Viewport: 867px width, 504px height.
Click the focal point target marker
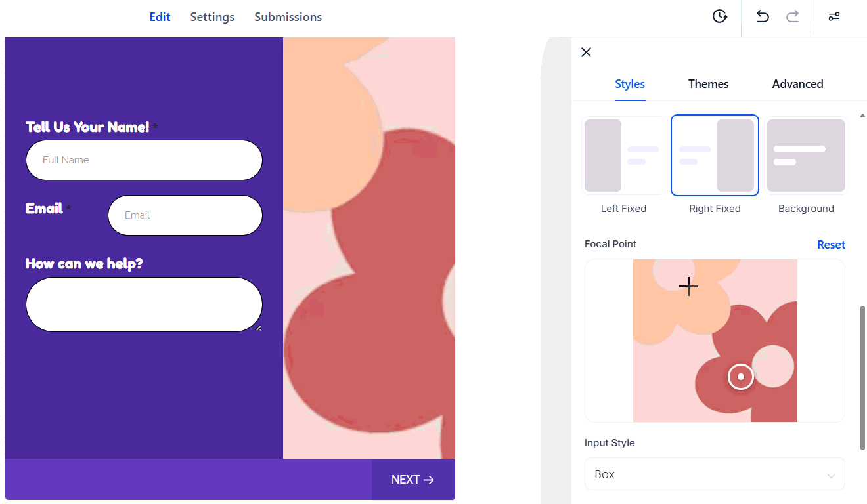(x=741, y=377)
